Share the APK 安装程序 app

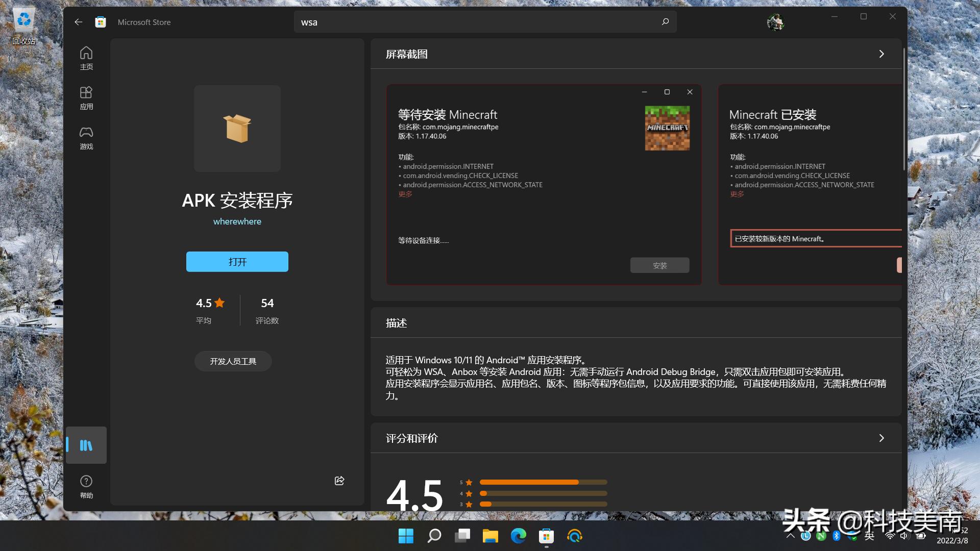339,480
